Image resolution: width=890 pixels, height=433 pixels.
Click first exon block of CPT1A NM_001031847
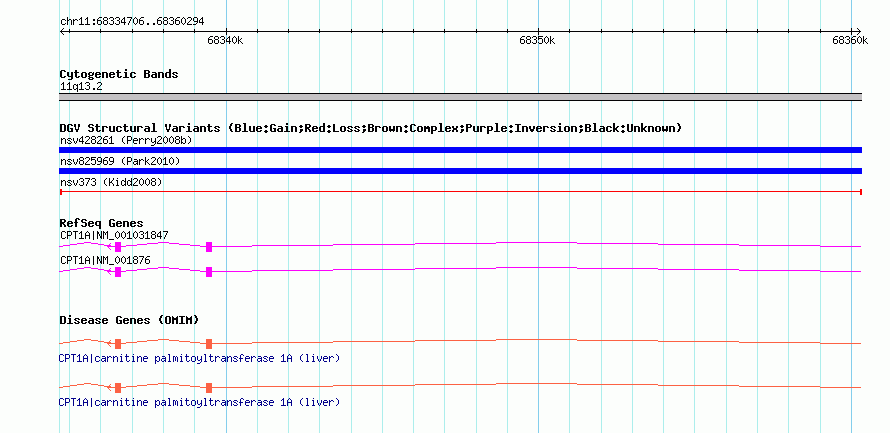tap(118, 247)
